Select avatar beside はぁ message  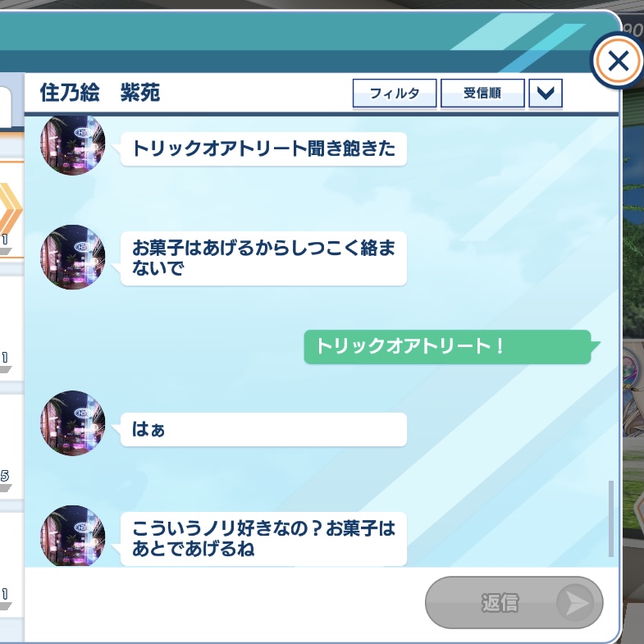73,423
